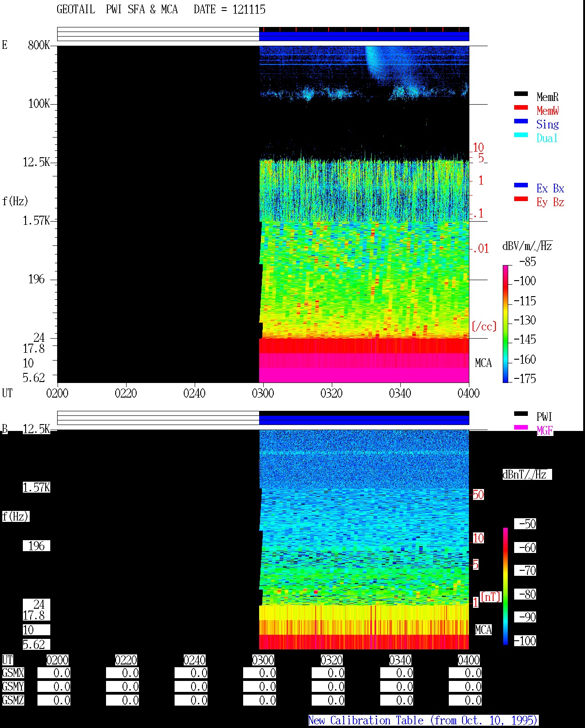The image size is (585, 728).
Task: Click the "800K" frequency axis label
Action: tap(39, 45)
